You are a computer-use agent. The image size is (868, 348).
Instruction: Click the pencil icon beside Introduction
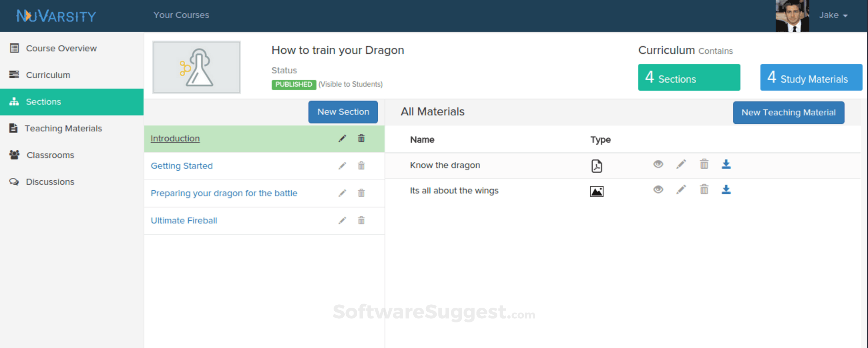(x=342, y=138)
